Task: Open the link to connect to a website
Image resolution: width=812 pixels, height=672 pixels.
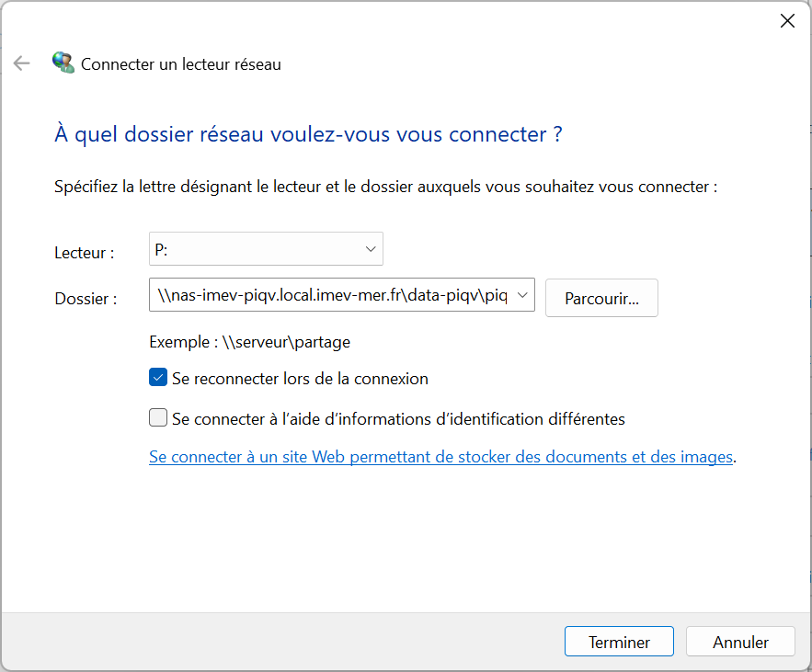Action: pyautogui.click(x=440, y=457)
